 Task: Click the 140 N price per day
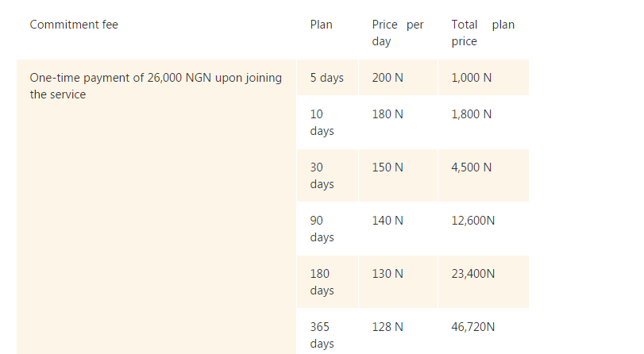387,221
